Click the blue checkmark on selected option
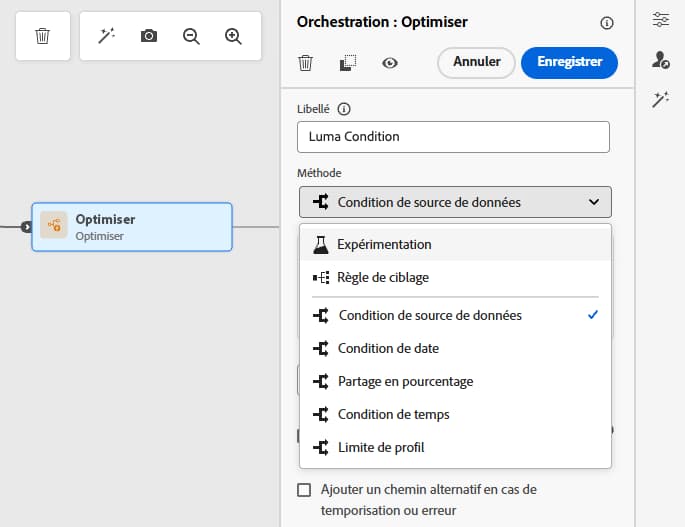The image size is (685, 527). 593,315
